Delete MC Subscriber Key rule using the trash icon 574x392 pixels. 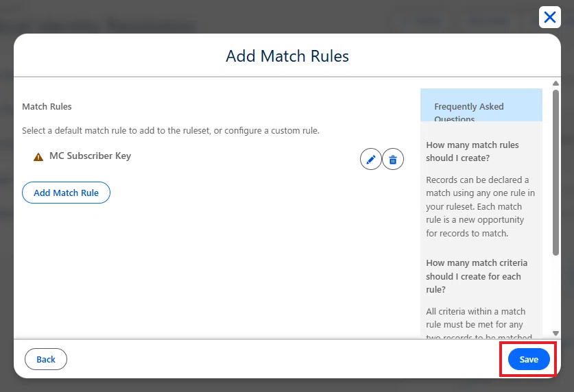pyautogui.click(x=393, y=159)
